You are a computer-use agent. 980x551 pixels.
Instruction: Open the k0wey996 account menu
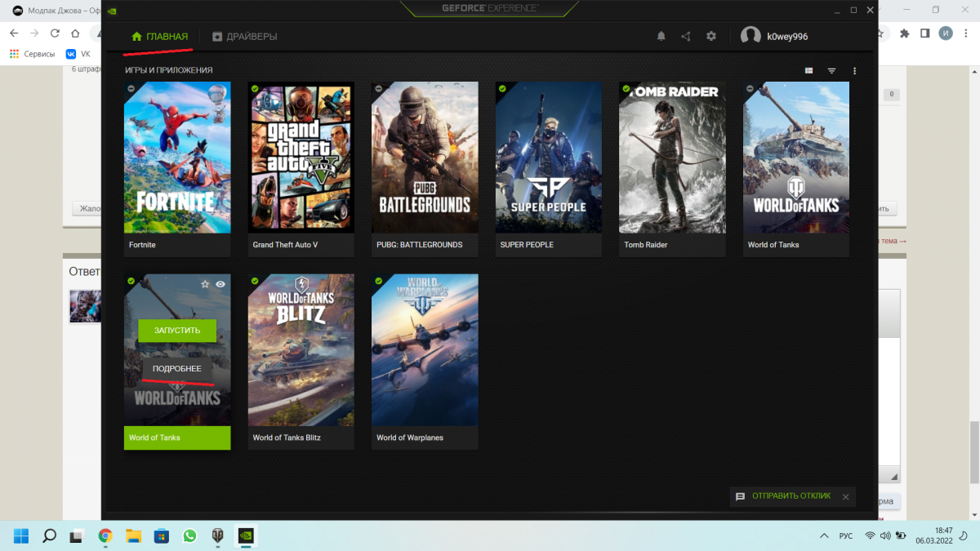click(x=774, y=36)
